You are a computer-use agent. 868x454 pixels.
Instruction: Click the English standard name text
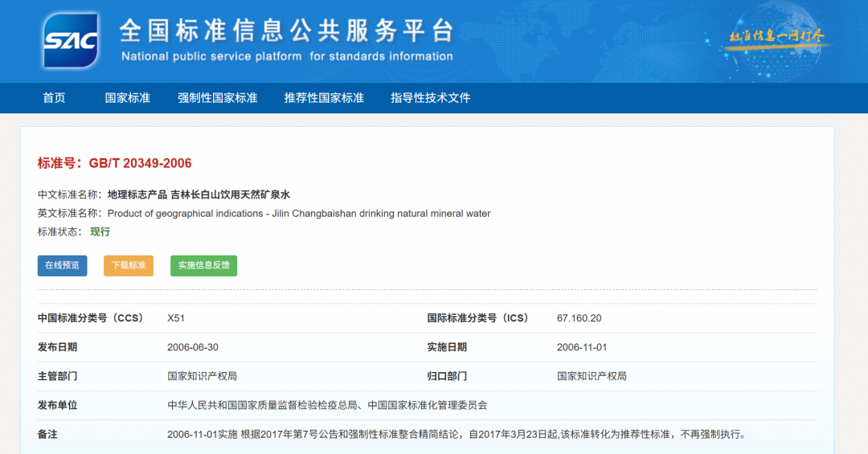pos(298,214)
